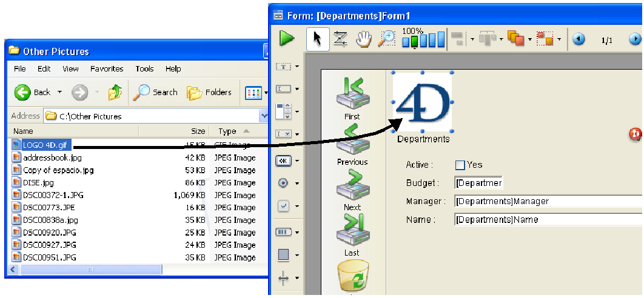
Task: Open distribute tool dropdown arrow
Action: (x=501, y=40)
